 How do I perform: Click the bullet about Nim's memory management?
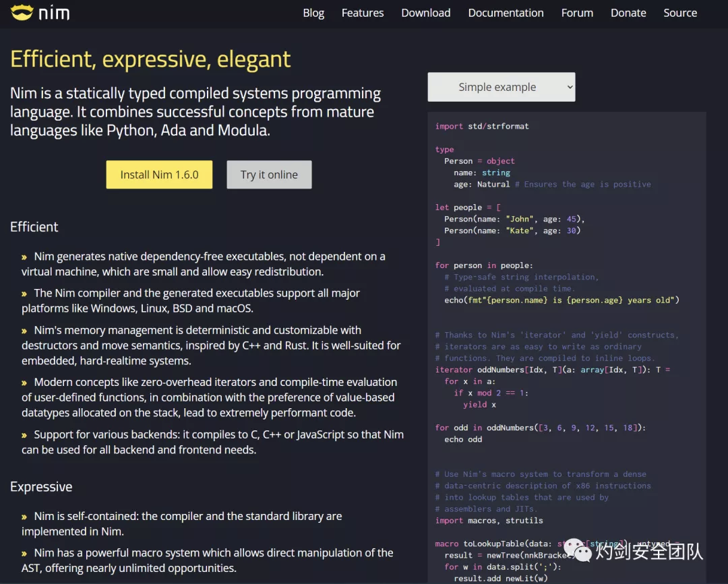pyautogui.click(x=211, y=345)
